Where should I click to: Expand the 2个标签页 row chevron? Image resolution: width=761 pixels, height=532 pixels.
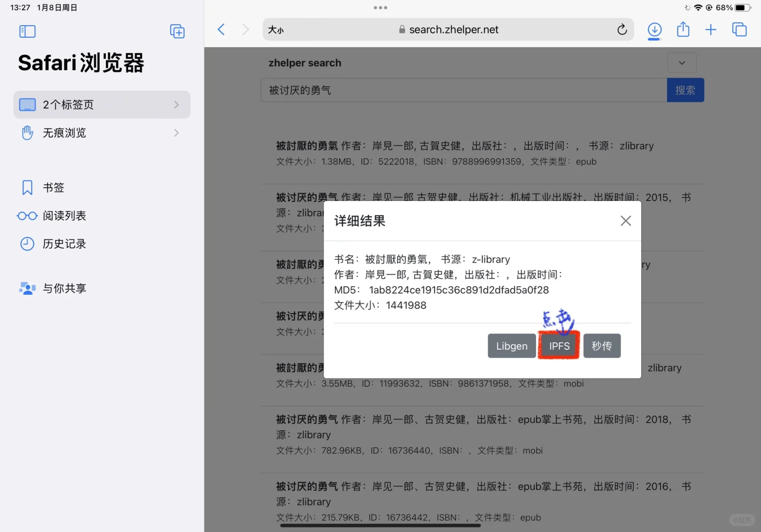[176, 104]
